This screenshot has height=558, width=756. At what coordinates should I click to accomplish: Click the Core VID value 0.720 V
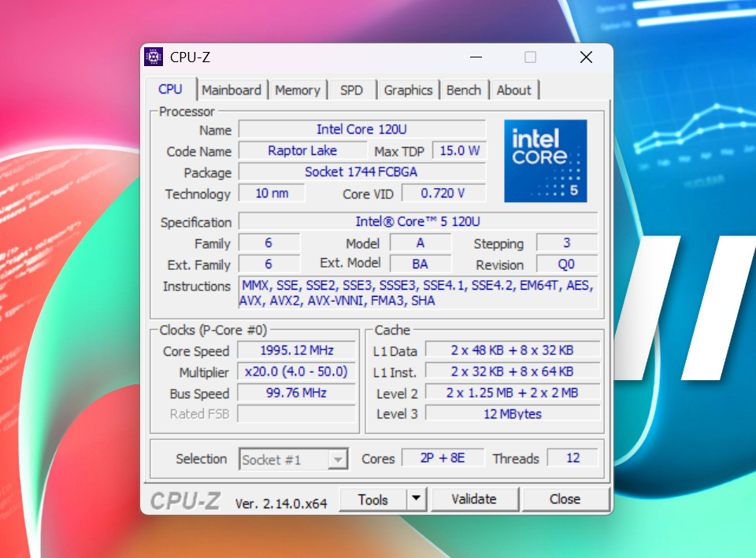[x=443, y=194]
